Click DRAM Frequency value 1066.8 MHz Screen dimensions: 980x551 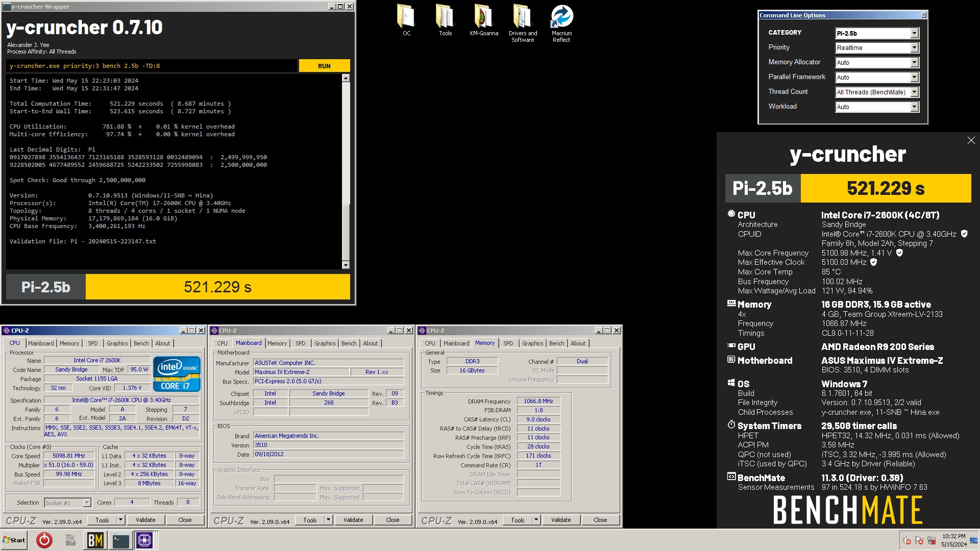point(538,401)
